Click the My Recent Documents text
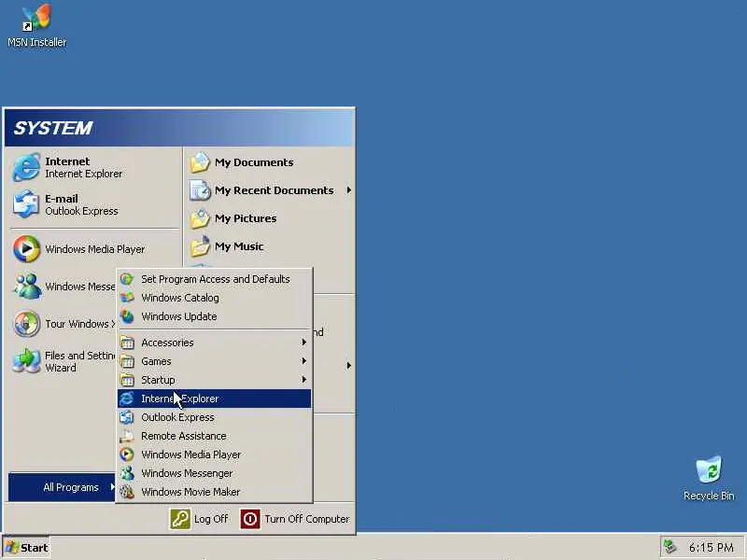The image size is (747, 560). (x=274, y=190)
